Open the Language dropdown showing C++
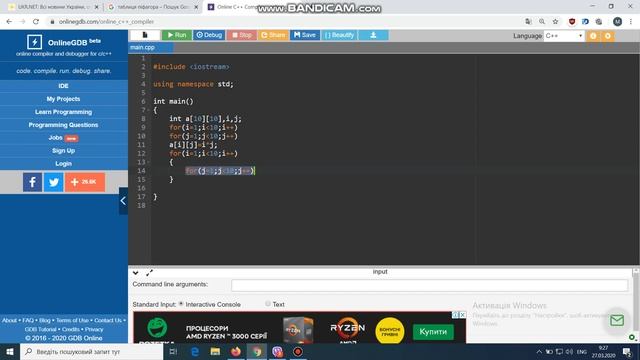The image size is (640, 360). point(564,36)
